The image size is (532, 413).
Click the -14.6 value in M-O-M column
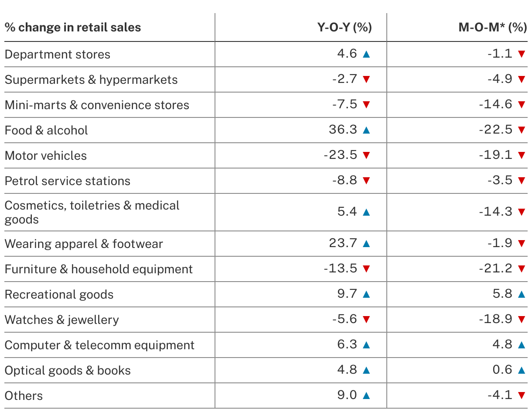click(496, 105)
